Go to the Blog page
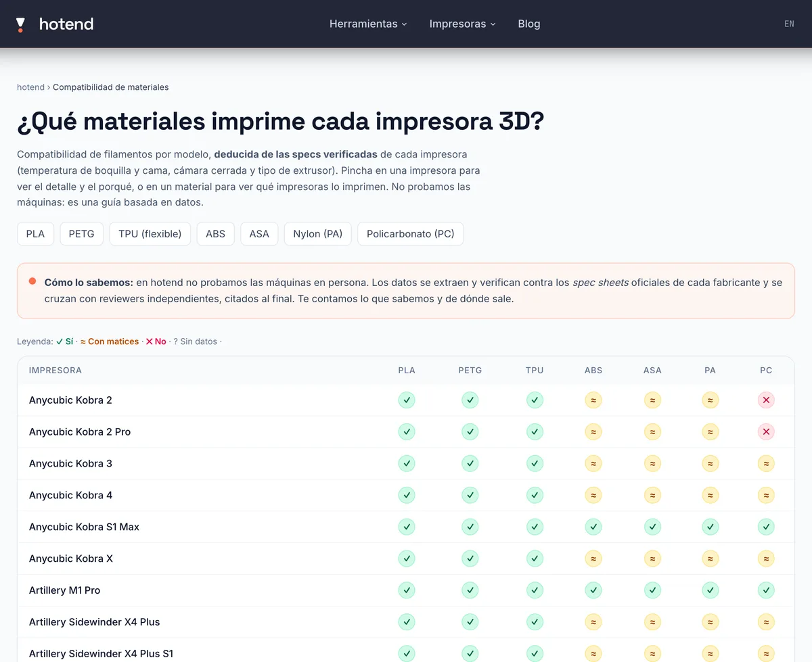Viewport: 812px width, 662px height. click(x=529, y=24)
